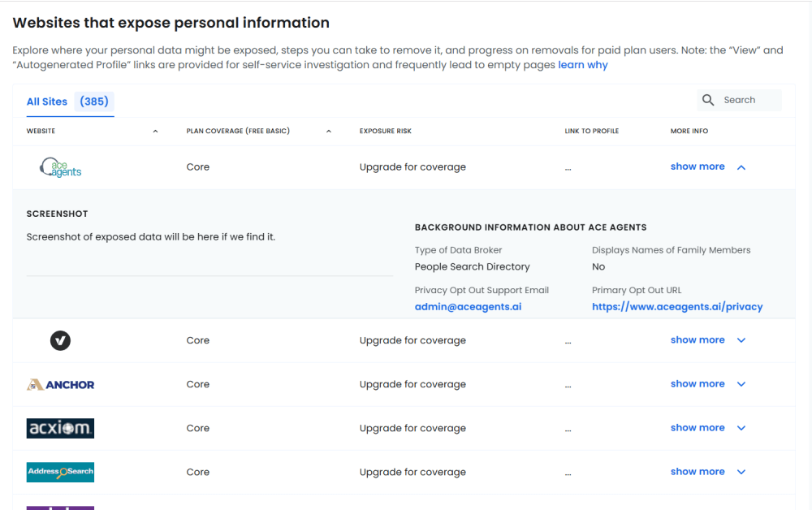Expand the Anchor row chevron
This screenshot has height=510, width=812.
[741, 384]
